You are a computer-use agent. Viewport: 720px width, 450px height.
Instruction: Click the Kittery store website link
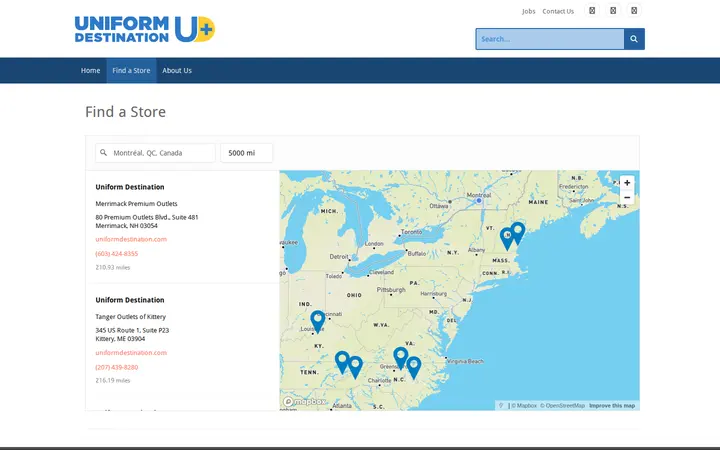click(x=131, y=353)
